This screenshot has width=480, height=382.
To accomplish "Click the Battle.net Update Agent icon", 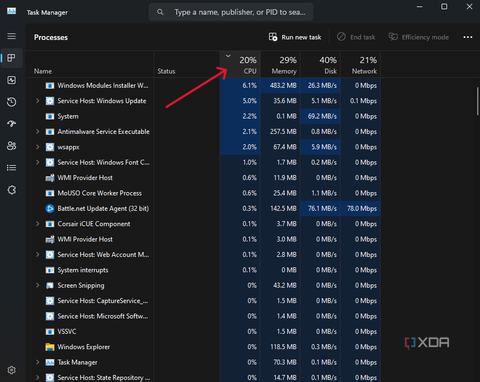I will [50, 208].
